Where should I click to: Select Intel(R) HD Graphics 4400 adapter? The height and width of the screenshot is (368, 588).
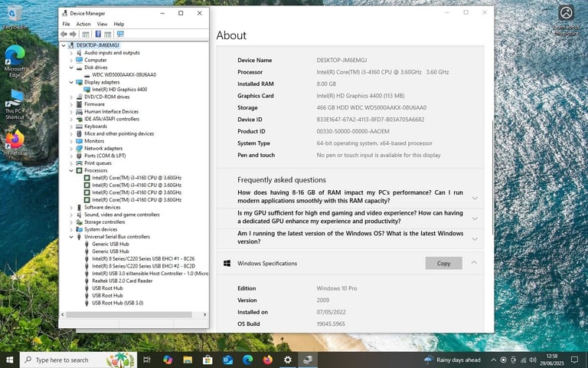pyautogui.click(x=119, y=90)
